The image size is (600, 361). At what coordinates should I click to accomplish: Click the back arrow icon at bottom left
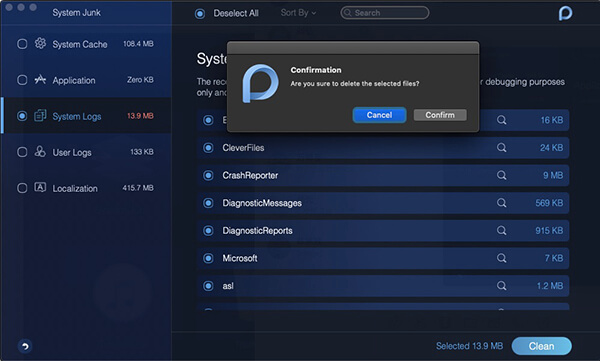(x=25, y=346)
